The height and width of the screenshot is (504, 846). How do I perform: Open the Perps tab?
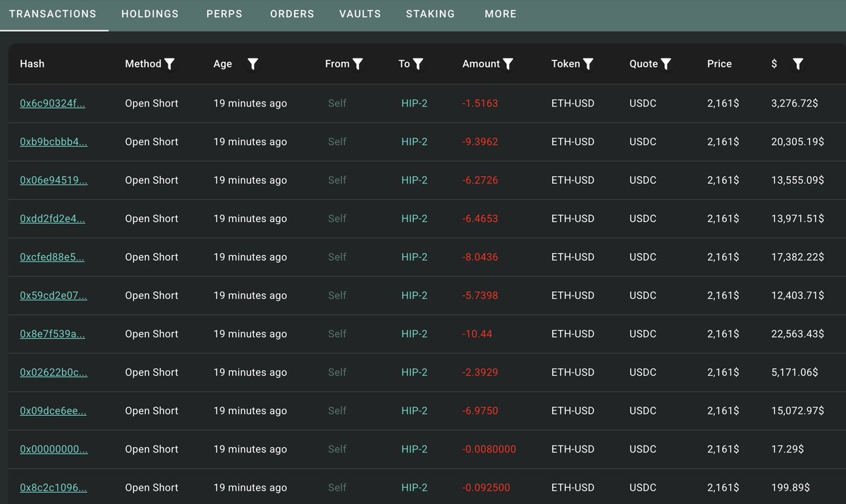pyautogui.click(x=224, y=14)
